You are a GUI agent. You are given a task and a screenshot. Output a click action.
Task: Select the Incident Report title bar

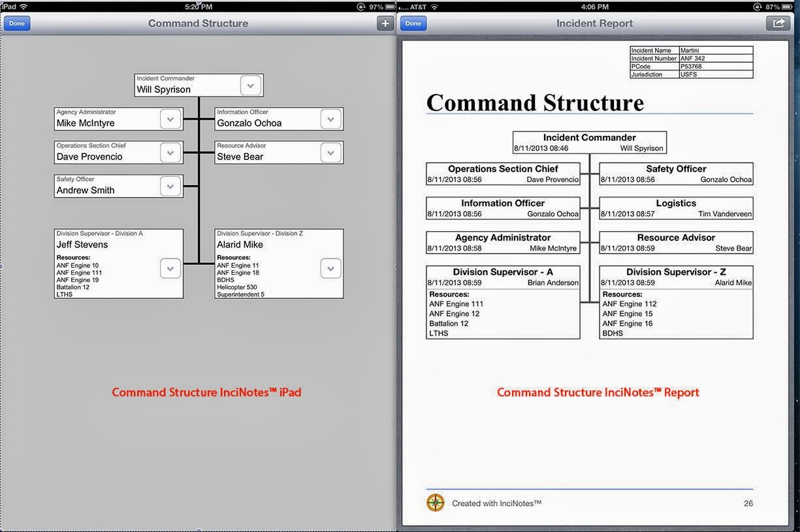pos(594,23)
